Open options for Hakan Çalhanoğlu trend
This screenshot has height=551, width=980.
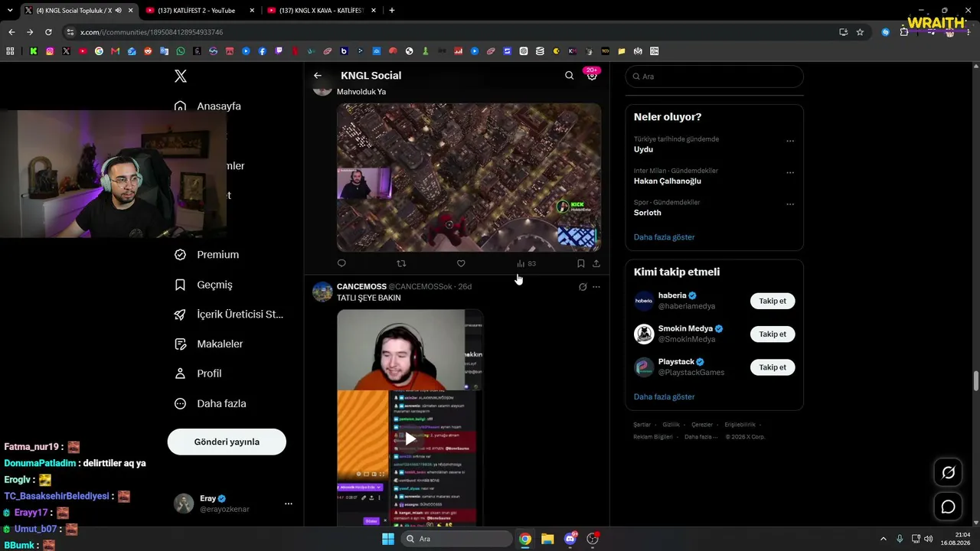790,172
